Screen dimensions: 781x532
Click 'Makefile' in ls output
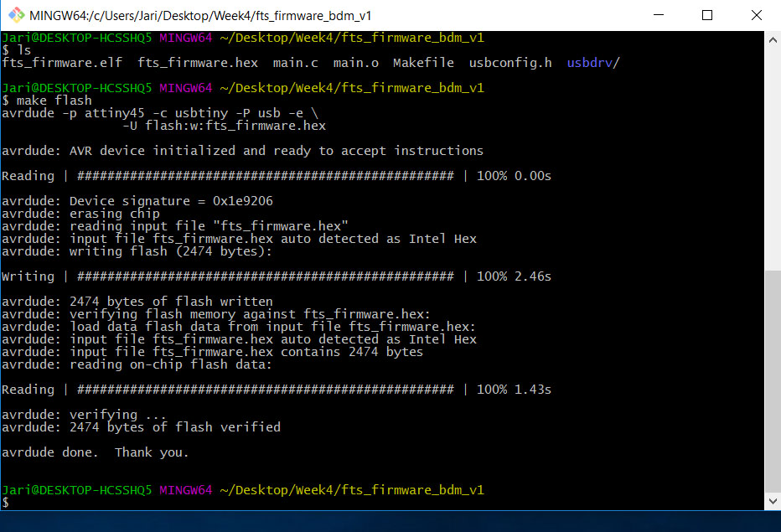pyautogui.click(x=423, y=63)
